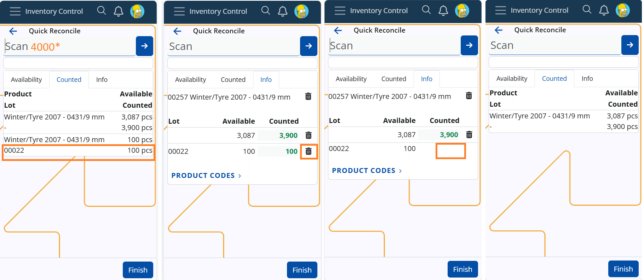Select '3,087 pcs' row in the rightmost screen
The image size is (644, 280).
tap(564, 121)
